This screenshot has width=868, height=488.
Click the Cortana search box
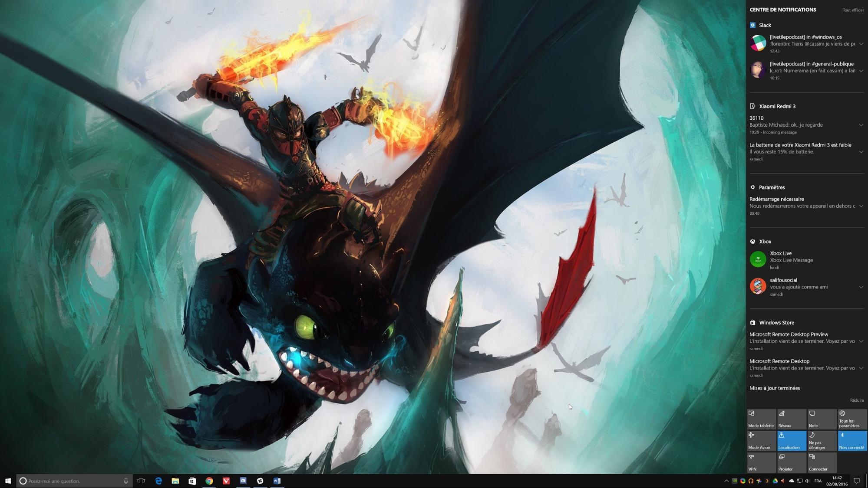coord(74,481)
